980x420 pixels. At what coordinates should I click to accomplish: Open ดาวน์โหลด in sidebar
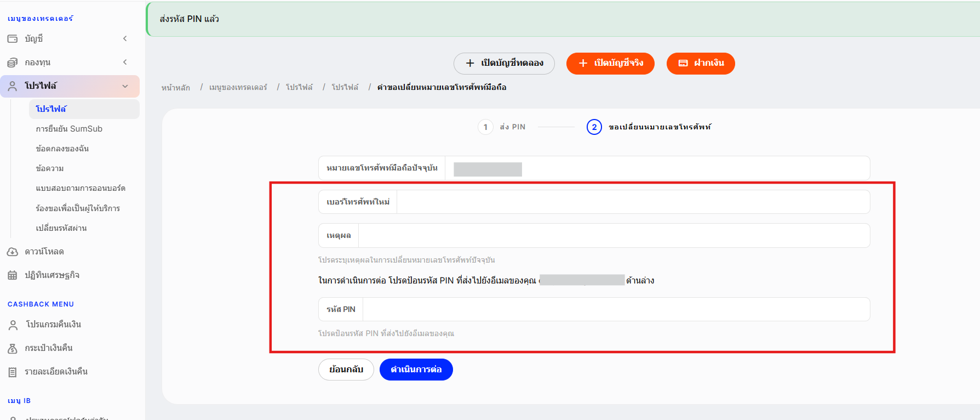[44, 252]
